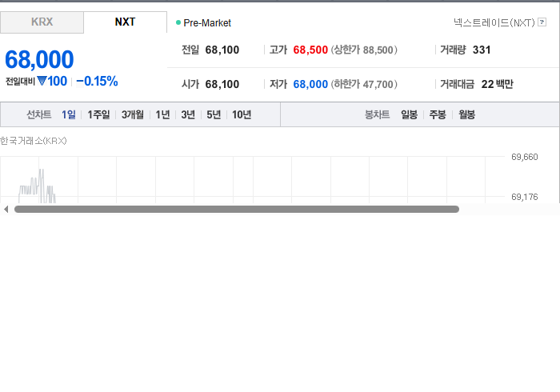Select the 3년 line chart period
This screenshot has height=392, width=560.
(188, 114)
